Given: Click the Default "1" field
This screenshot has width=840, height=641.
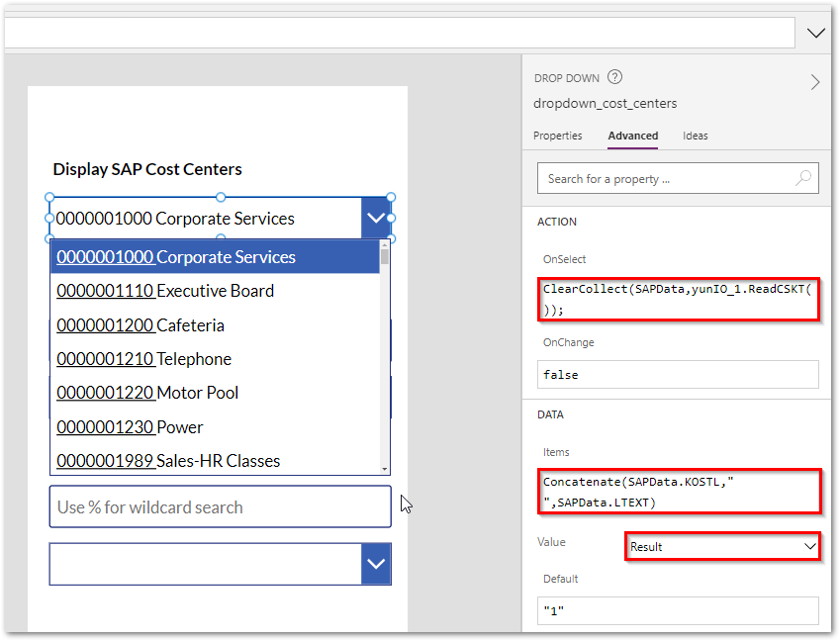Looking at the screenshot, I should click(678, 610).
